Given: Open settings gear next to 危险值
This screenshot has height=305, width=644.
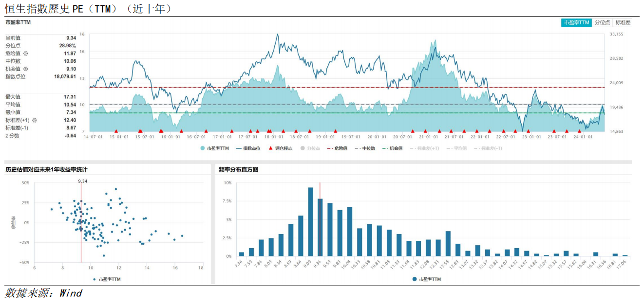Looking at the screenshot, I should tap(26, 54).
